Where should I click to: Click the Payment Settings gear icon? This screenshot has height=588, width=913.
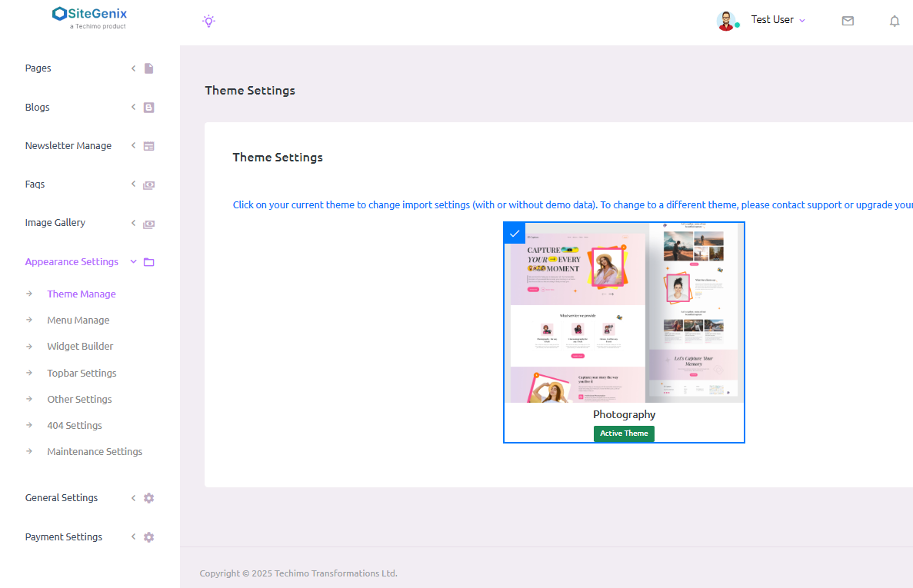148,537
